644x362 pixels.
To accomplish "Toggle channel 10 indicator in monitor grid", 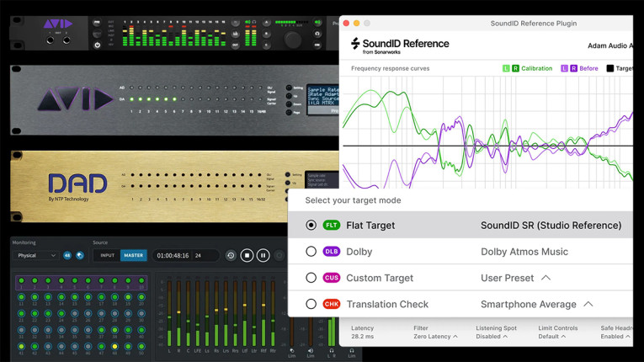I will point(141,280).
